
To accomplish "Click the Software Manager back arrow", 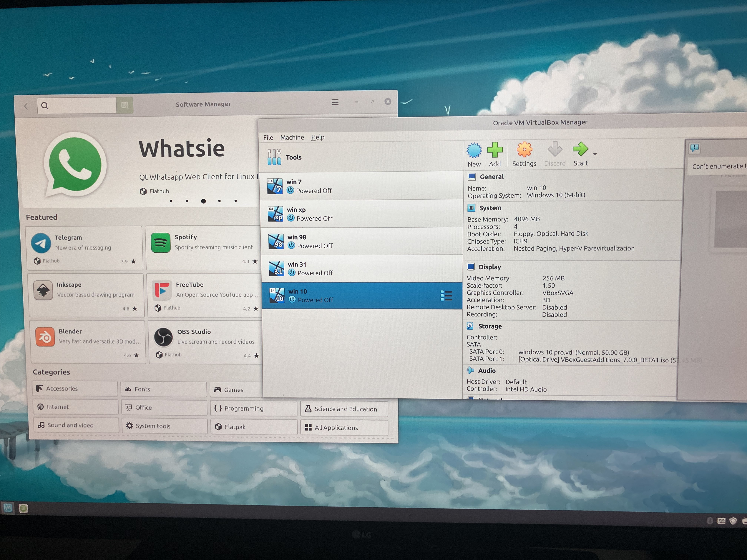I will point(26,106).
